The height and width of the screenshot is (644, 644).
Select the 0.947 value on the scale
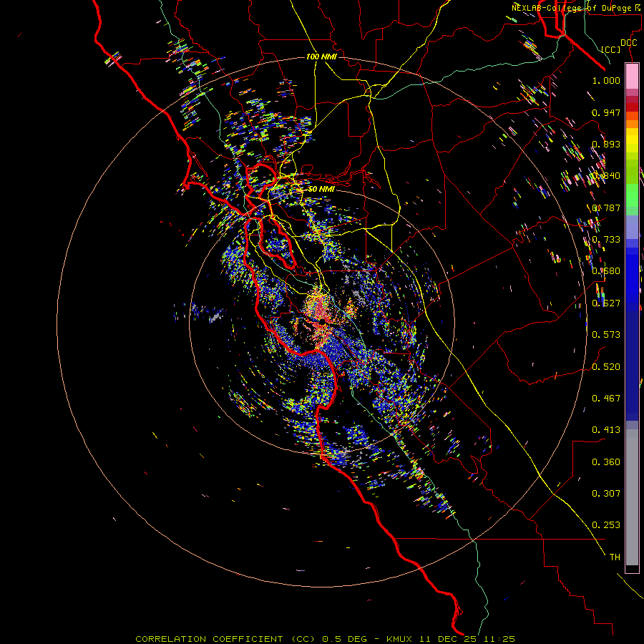606,112
